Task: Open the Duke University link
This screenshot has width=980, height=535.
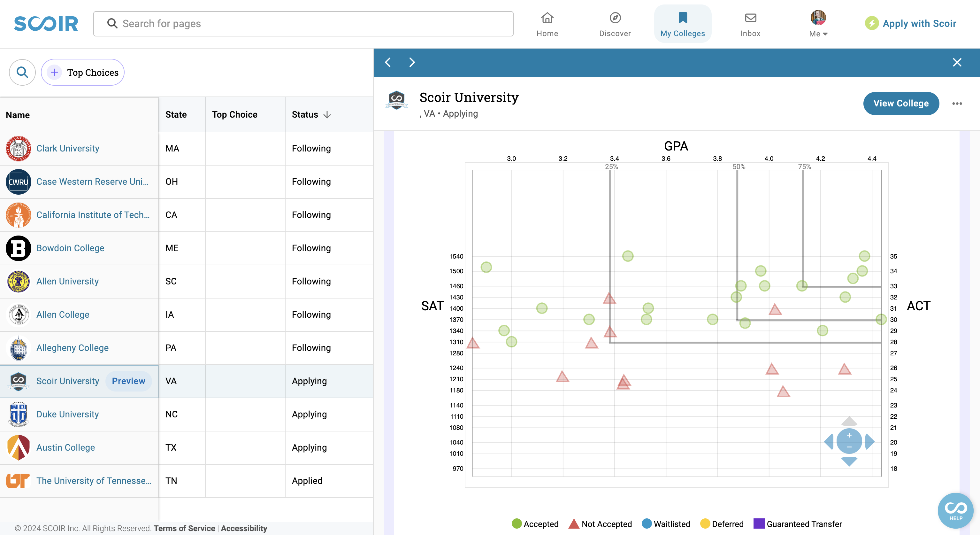Action: point(67,414)
